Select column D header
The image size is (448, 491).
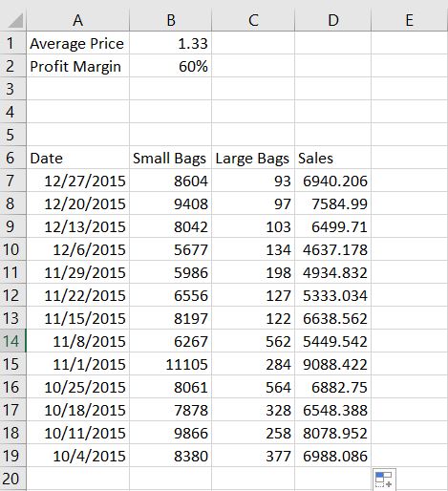(333, 20)
